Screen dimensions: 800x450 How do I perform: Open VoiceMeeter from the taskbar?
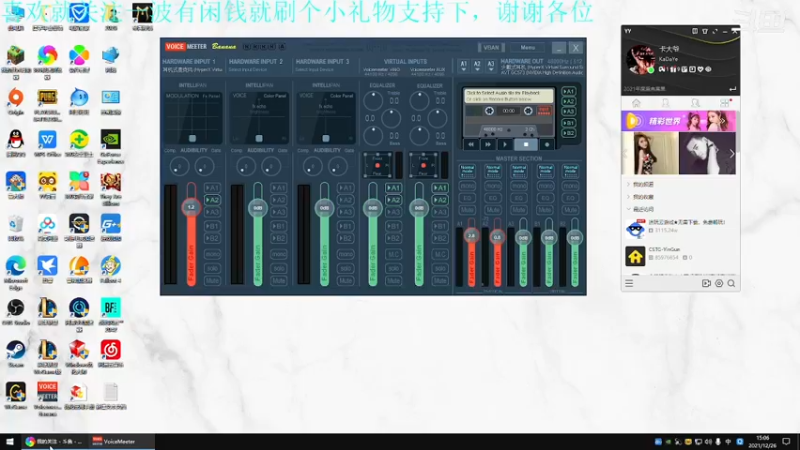[x=121, y=442]
